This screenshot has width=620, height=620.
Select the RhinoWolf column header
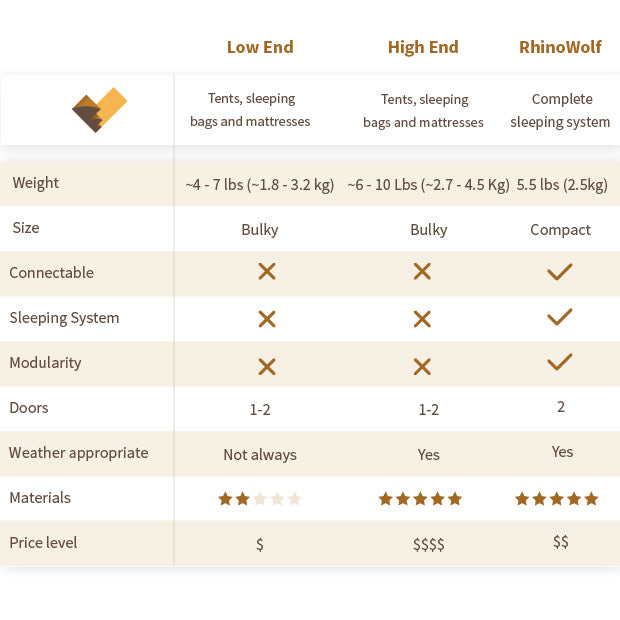pyautogui.click(x=560, y=47)
